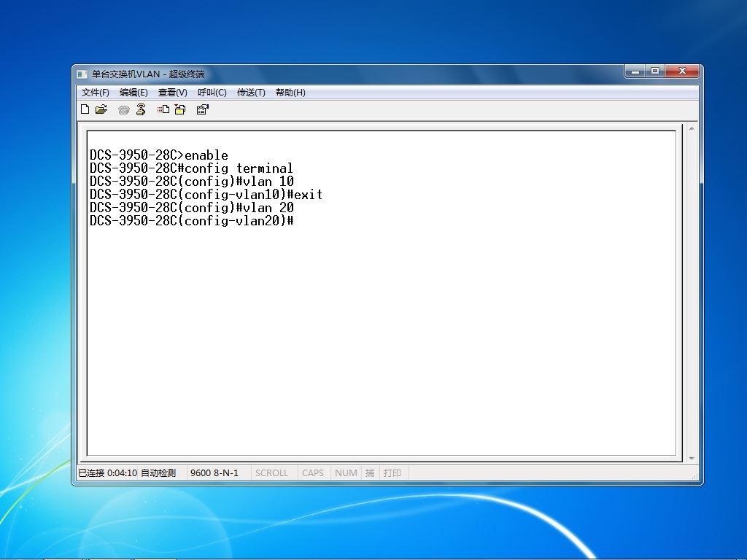Click the Open folder toolbar icon
Screen dimensions: 747x560
(101, 109)
